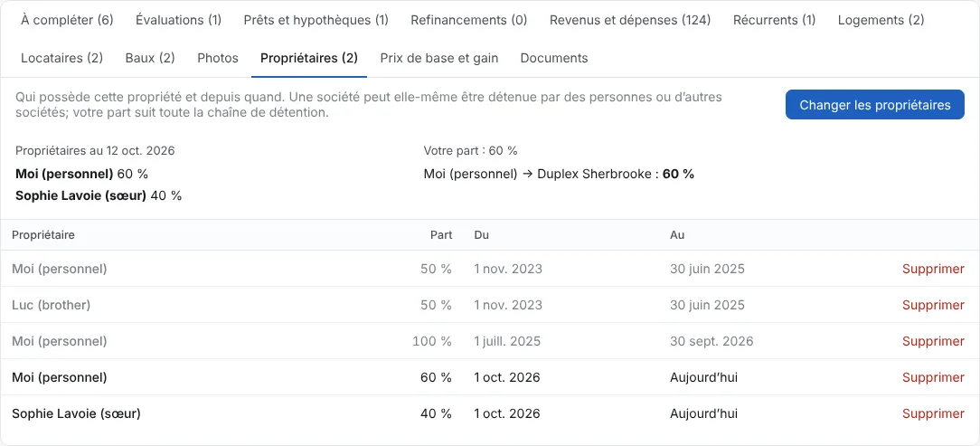Switch to the Documents tab
The image size is (980, 446).
(x=554, y=58)
